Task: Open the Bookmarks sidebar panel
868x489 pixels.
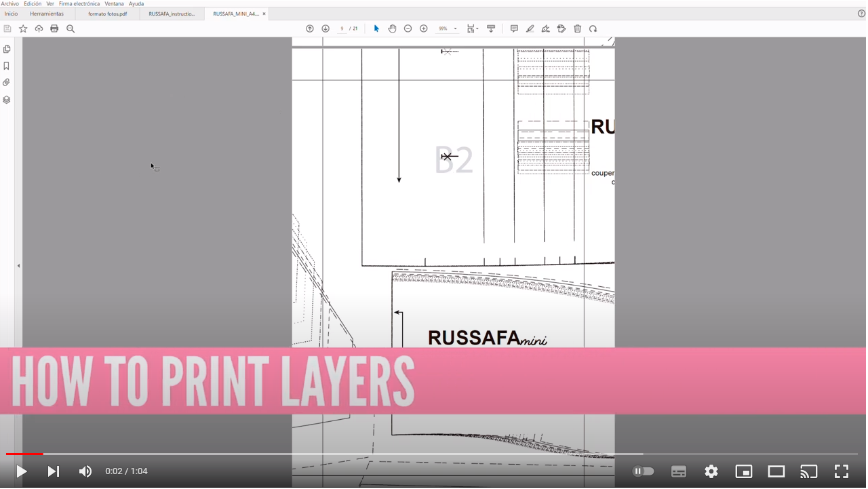Action: click(x=7, y=66)
